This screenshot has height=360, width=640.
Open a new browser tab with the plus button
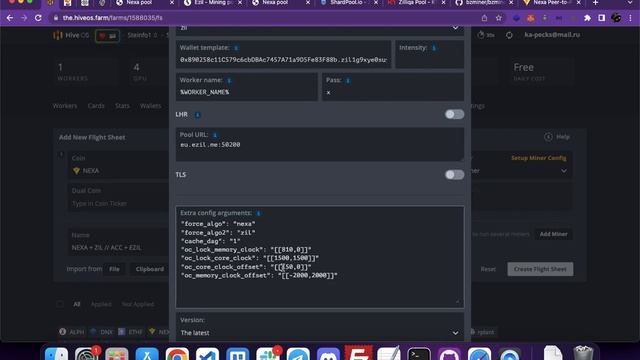596,3
